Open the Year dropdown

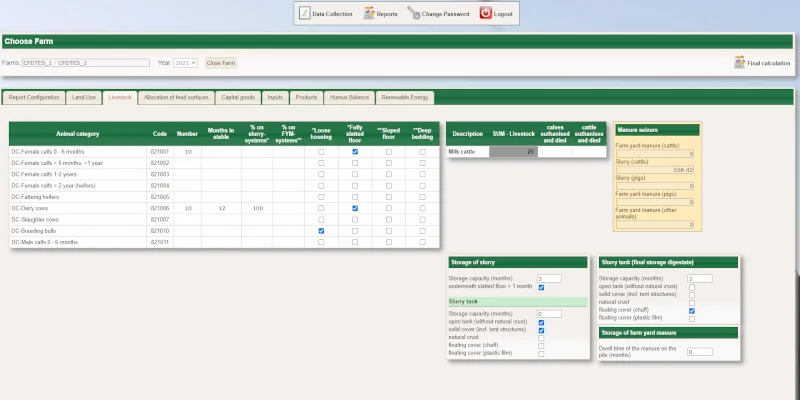186,62
